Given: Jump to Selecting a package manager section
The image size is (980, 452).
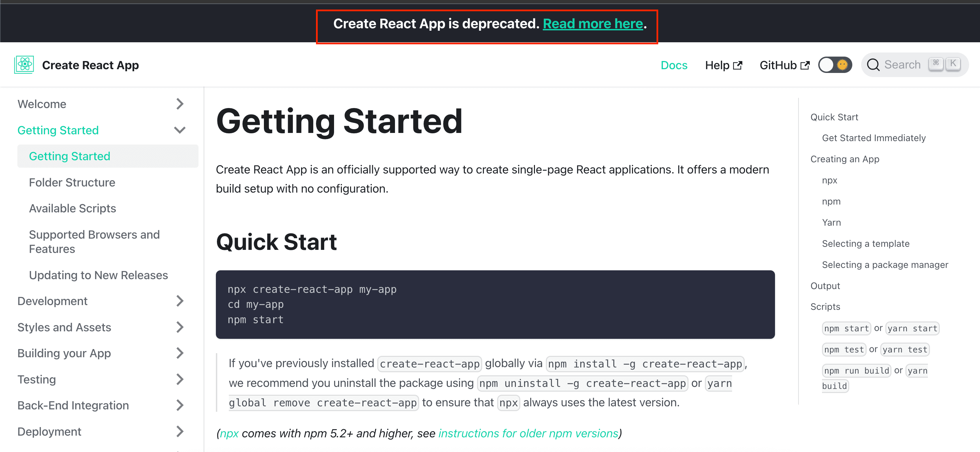Looking at the screenshot, I should click(x=885, y=265).
